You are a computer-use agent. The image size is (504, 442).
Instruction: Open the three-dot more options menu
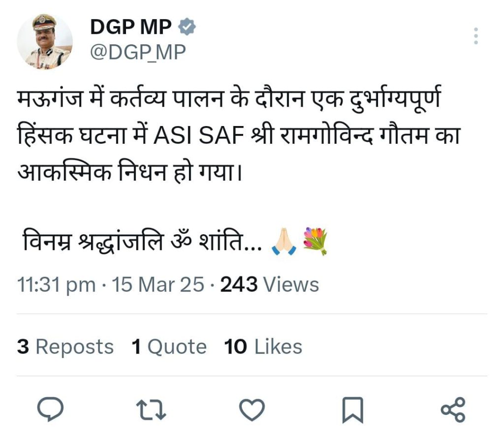pyautogui.click(x=475, y=36)
